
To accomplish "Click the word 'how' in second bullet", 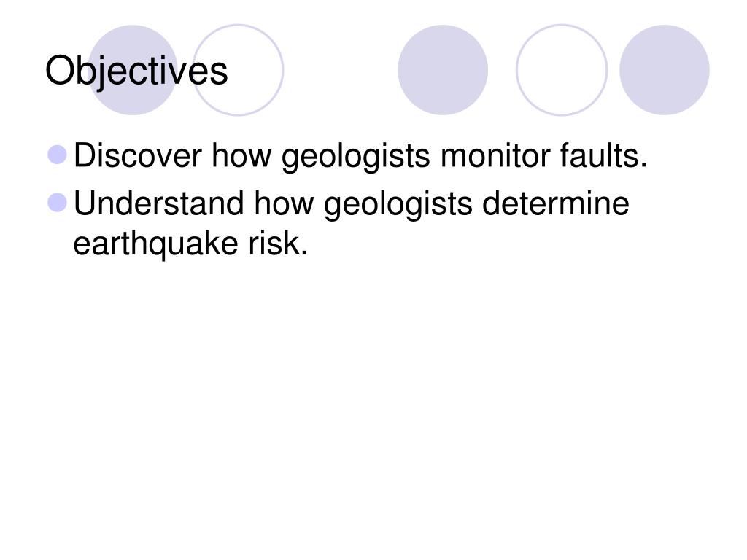I will tap(284, 203).
